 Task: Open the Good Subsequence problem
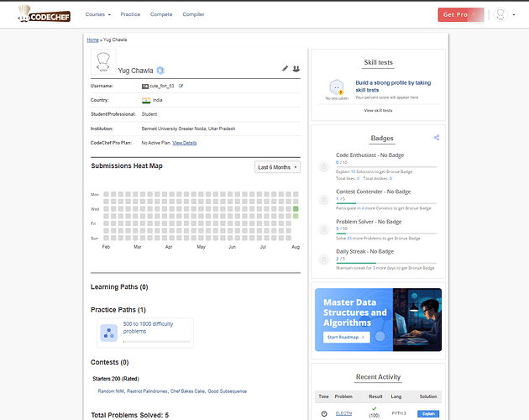[227, 391]
